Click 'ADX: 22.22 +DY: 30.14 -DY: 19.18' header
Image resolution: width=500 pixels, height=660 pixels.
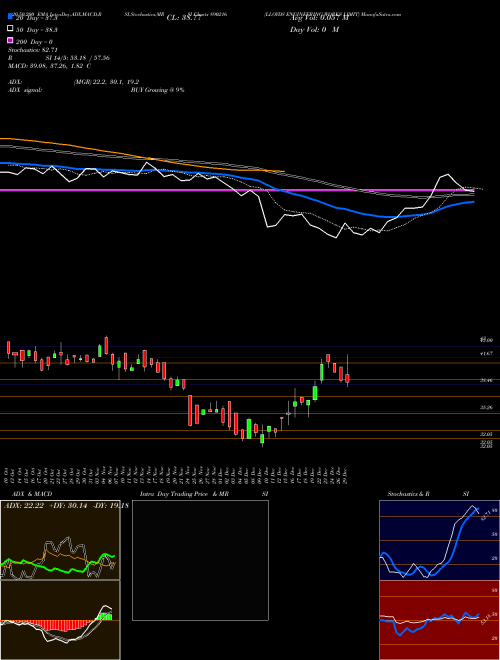66,506
